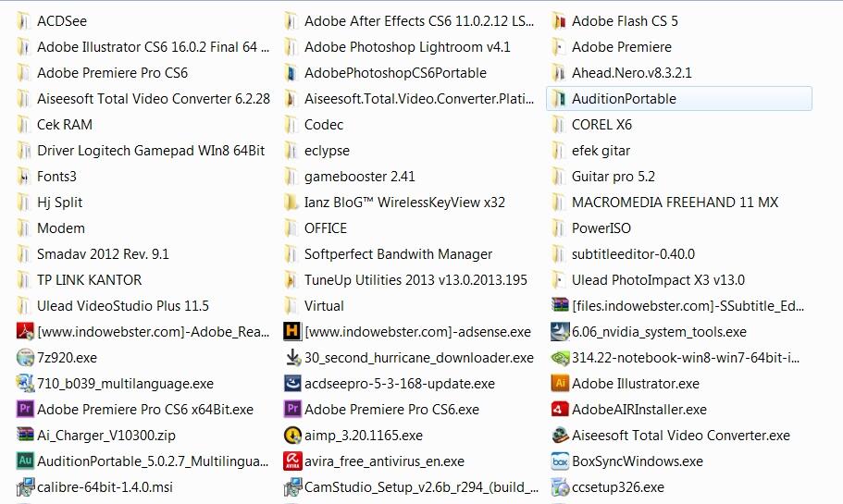
Task: Select the Fonts3 folder name
Action: click(56, 177)
